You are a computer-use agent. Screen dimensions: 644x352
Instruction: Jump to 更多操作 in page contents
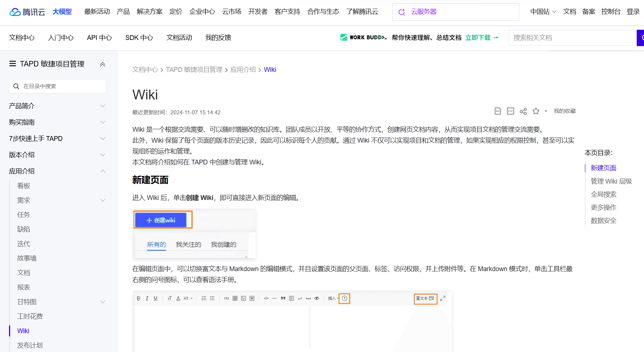[603, 208]
